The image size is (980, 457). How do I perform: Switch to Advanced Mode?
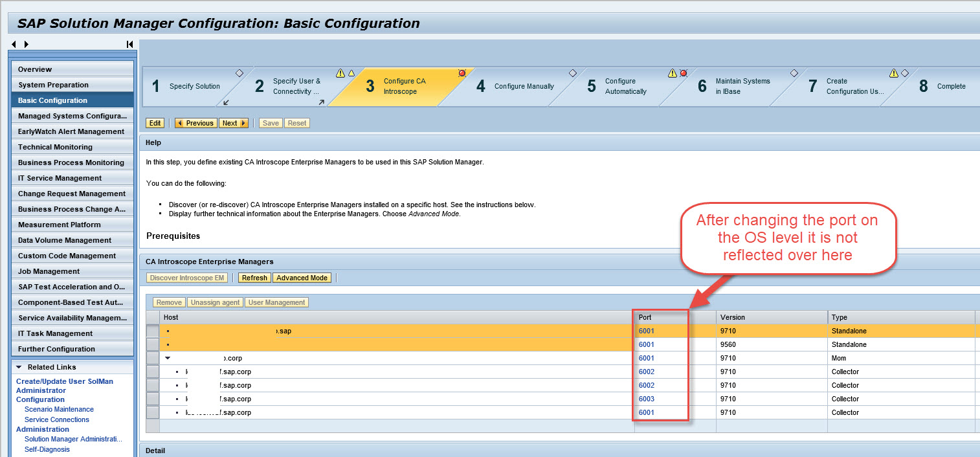pyautogui.click(x=302, y=278)
